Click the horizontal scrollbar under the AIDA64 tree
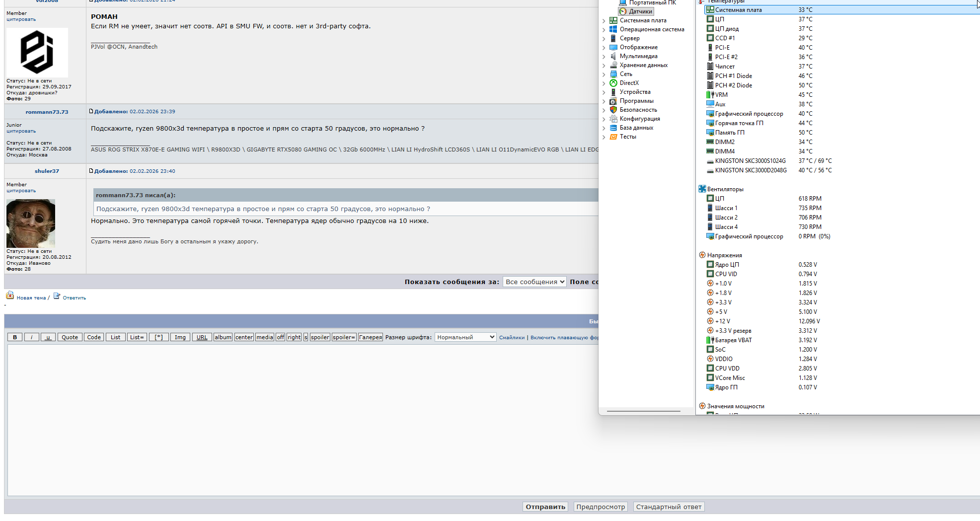Viewport: 980px width, 521px height. point(644,411)
